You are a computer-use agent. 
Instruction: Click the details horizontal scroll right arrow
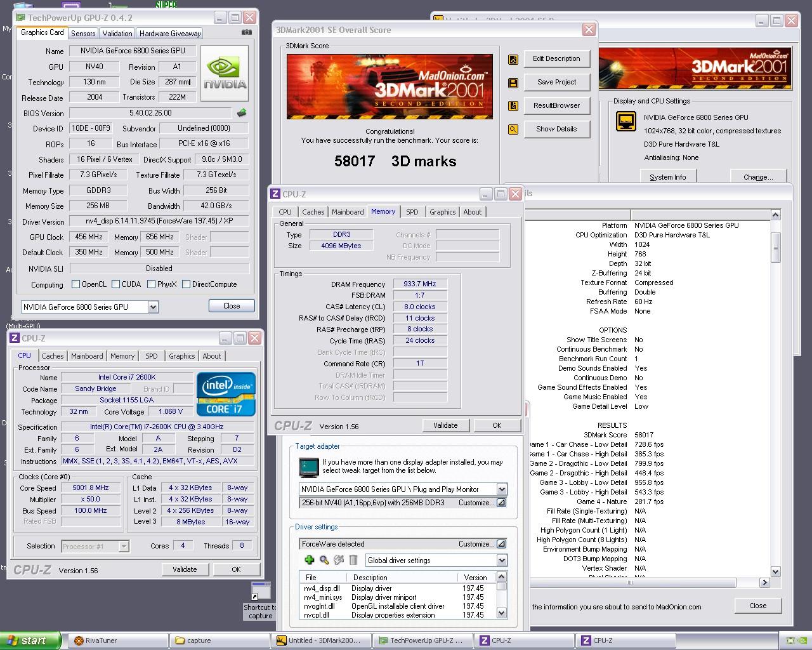coord(764,582)
